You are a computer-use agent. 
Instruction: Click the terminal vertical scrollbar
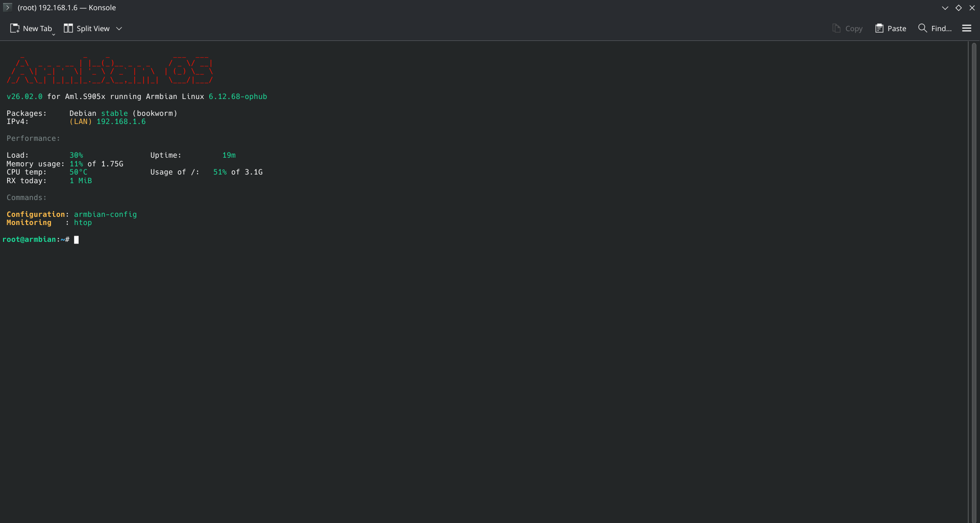coord(974,281)
